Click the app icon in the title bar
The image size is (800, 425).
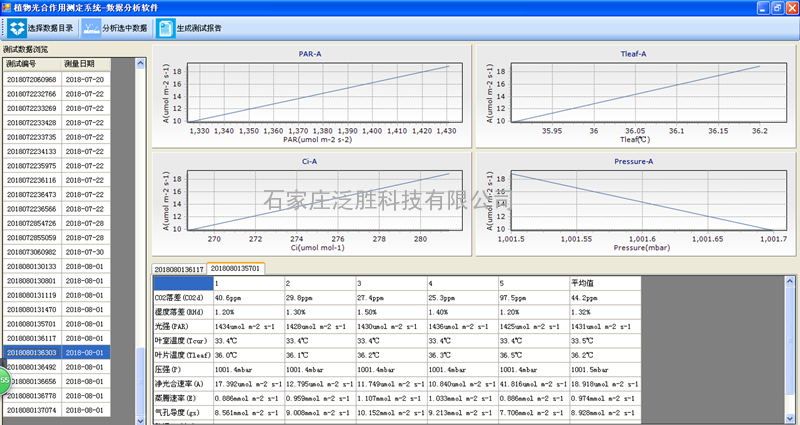[x=6, y=7]
